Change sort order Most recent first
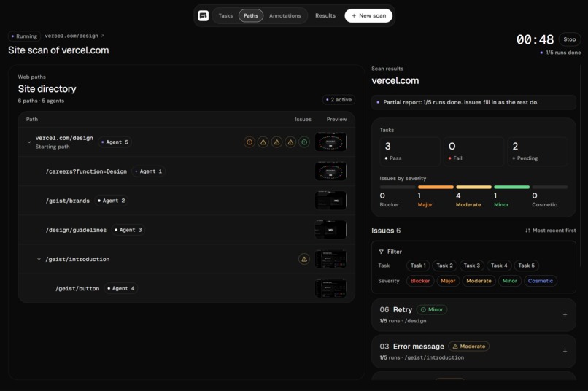The height and width of the screenshot is (391, 588). [x=551, y=231]
